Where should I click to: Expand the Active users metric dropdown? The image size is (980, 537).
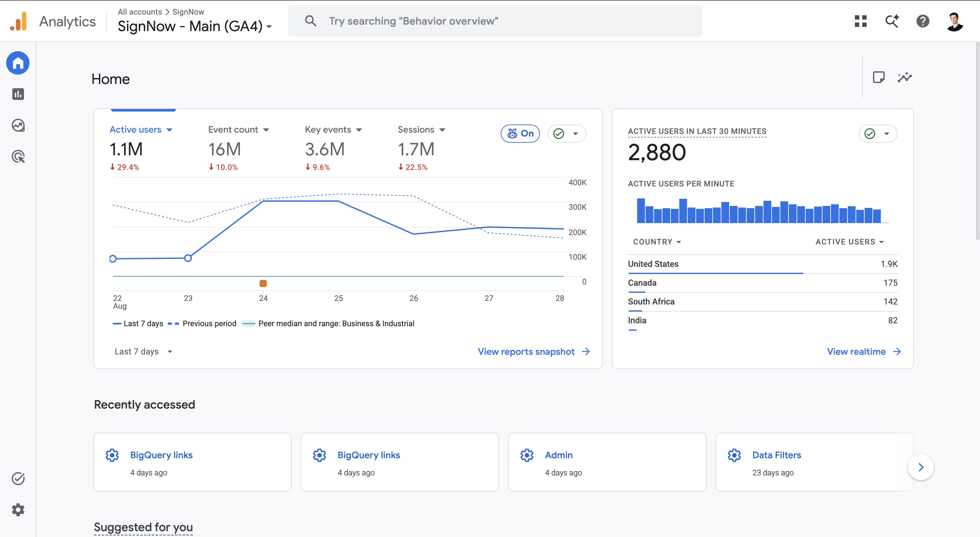point(141,130)
